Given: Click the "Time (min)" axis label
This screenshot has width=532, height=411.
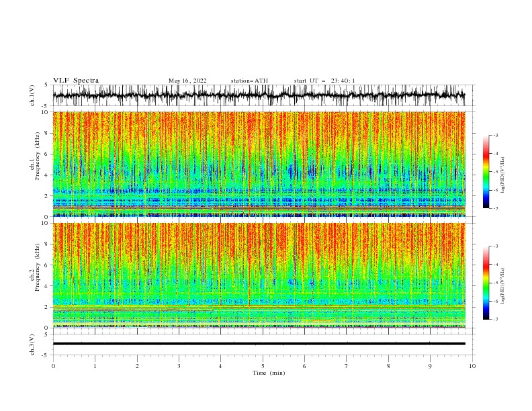Looking at the screenshot, I should click(269, 373).
